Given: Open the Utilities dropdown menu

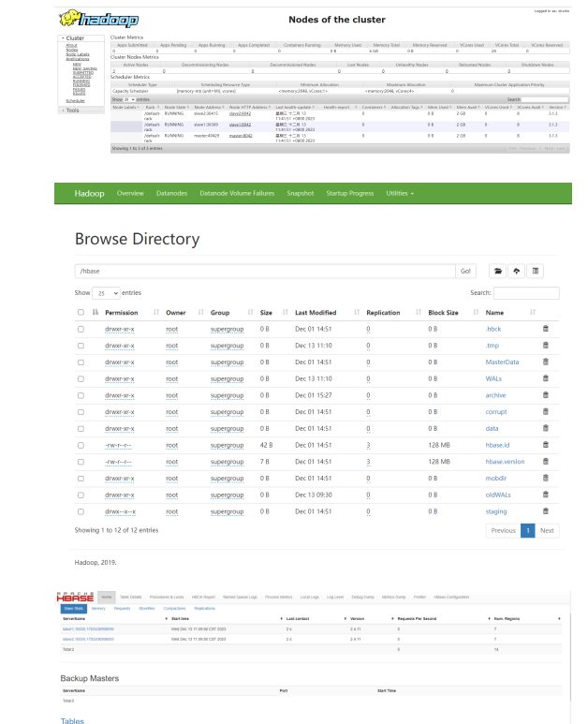Looking at the screenshot, I should point(400,194).
